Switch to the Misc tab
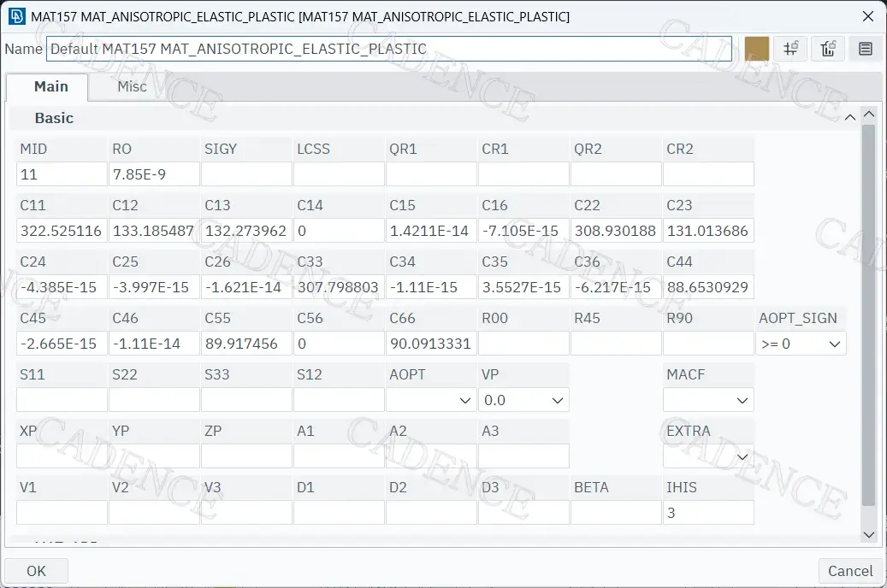The image size is (887, 588). pos(132,86)
